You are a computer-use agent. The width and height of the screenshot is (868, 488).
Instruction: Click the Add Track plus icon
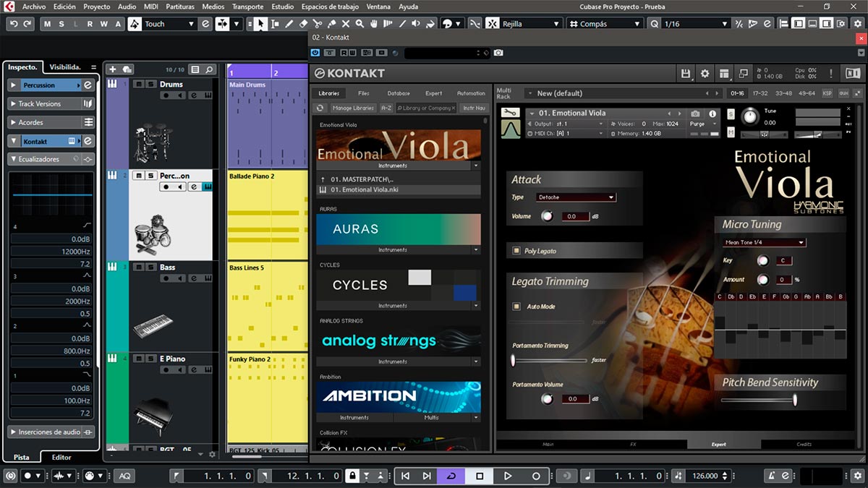point(112,69)
